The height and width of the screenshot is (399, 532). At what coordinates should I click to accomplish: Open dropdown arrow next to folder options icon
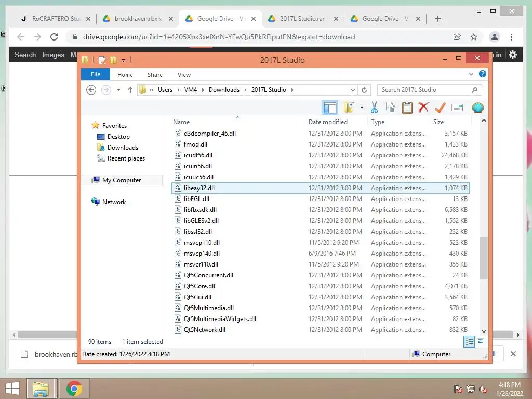point(362,108)
